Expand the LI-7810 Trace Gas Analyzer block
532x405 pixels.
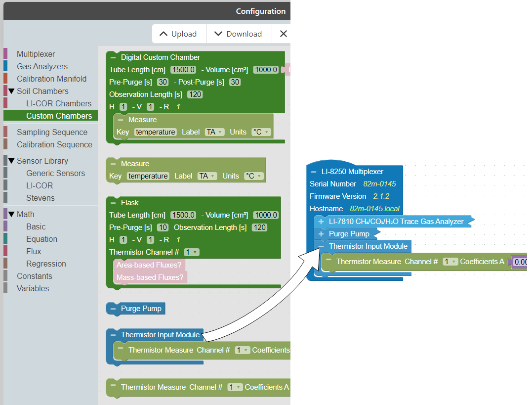click(321, 222)
